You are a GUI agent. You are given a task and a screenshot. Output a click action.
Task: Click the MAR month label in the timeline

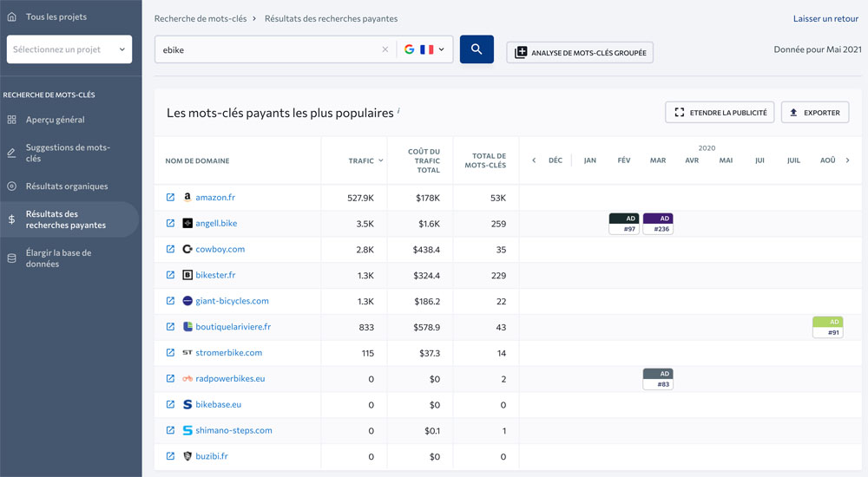pyautogui.click(x=658, y=160)
